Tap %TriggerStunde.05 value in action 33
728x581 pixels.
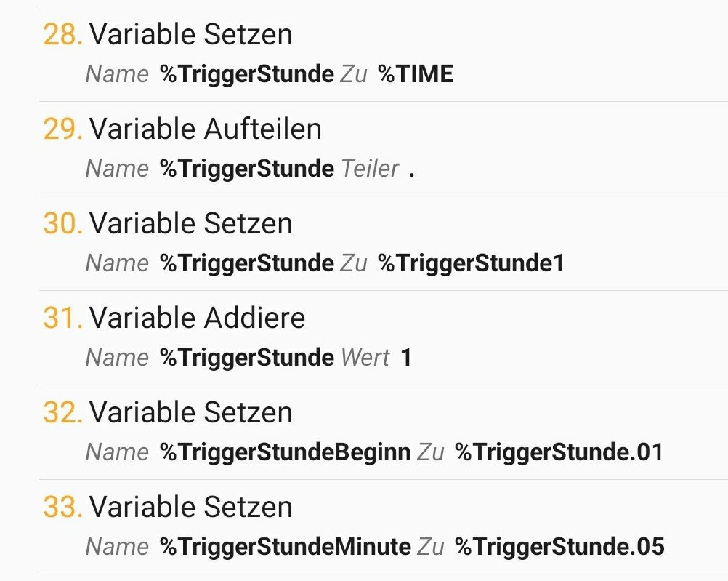click(559, 547)
